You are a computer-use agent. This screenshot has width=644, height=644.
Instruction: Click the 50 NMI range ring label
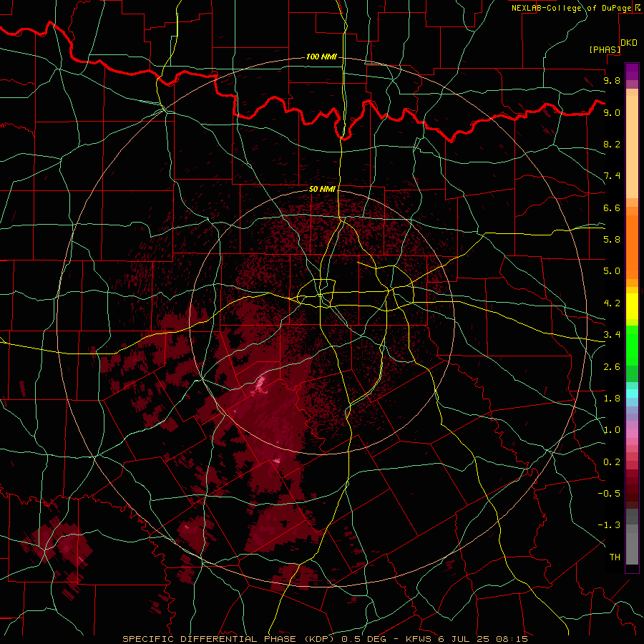coord(322,189)
